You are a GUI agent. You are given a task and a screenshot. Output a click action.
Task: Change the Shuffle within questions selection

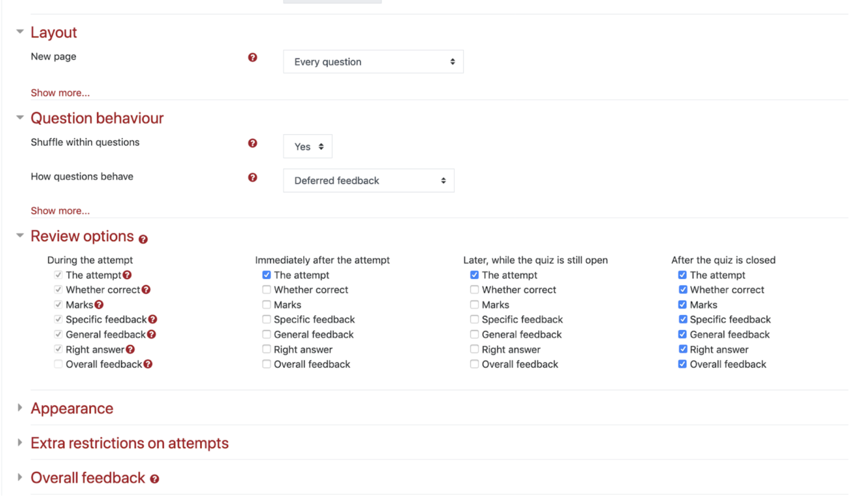click(308, 146)
